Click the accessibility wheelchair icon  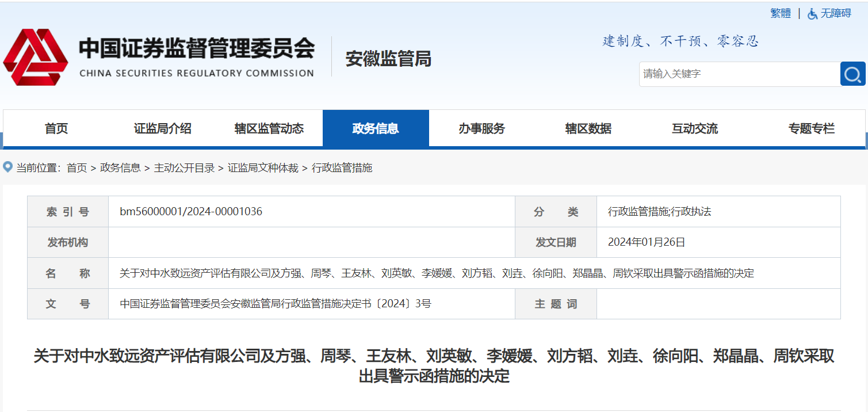812,14
